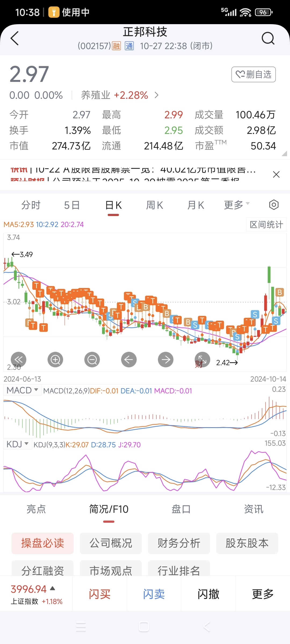The image size is (290, 644).
Task: Tap the 通 stock connect badge
Action: [129, 46]
